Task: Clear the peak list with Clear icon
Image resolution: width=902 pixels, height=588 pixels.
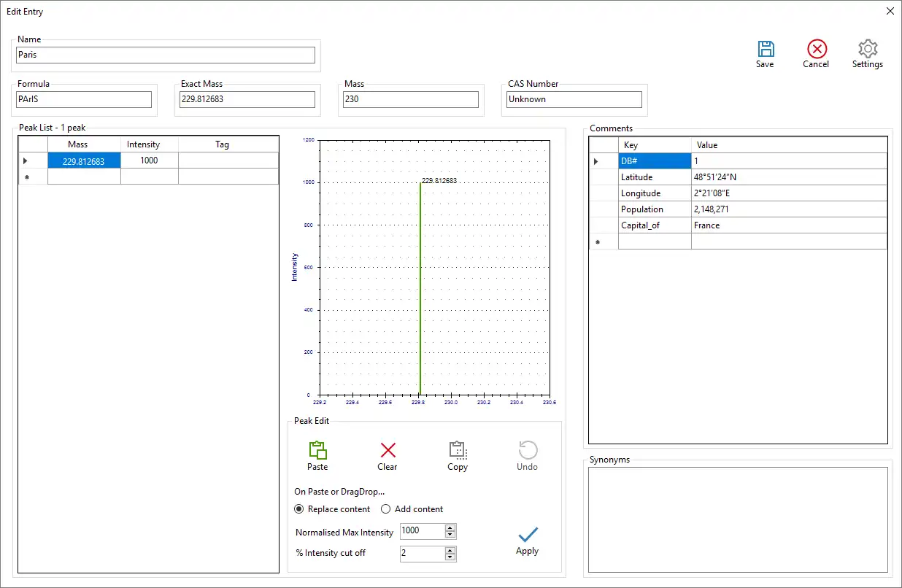Action: [x=388, y=450]
